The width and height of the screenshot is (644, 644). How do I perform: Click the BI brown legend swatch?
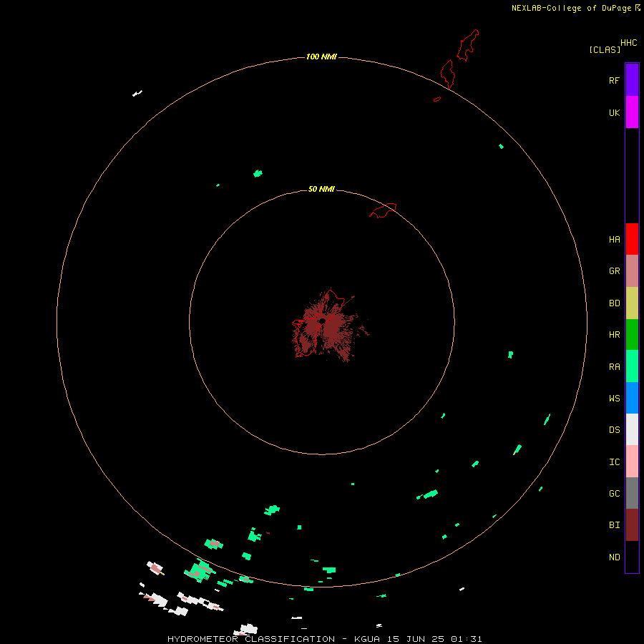[632, 525]
